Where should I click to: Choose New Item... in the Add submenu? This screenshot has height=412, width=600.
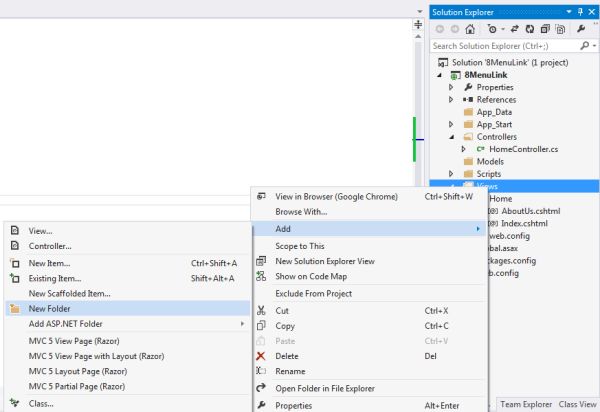tap(127, 263)
